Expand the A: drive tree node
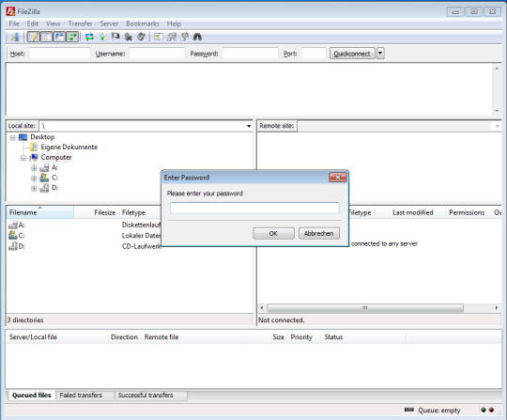The image size is (507, 420). pyautogui.click(x=34, y=168)
